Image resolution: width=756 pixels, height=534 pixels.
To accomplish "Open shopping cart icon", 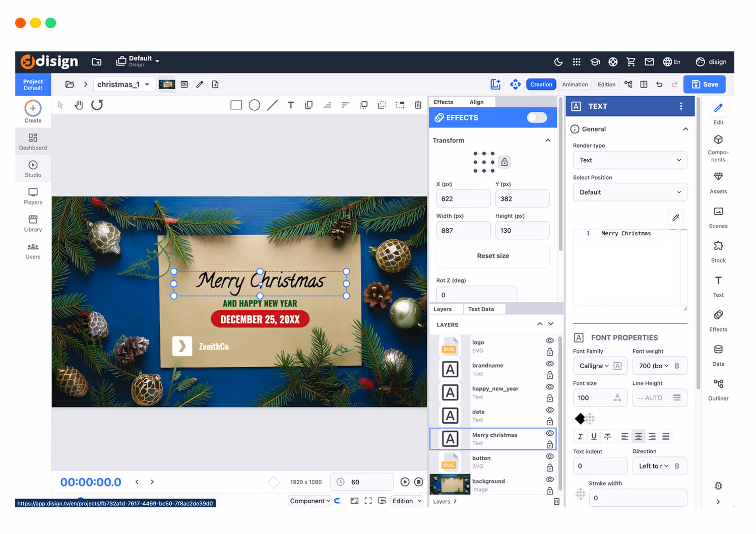I will (x=631, y=62).
